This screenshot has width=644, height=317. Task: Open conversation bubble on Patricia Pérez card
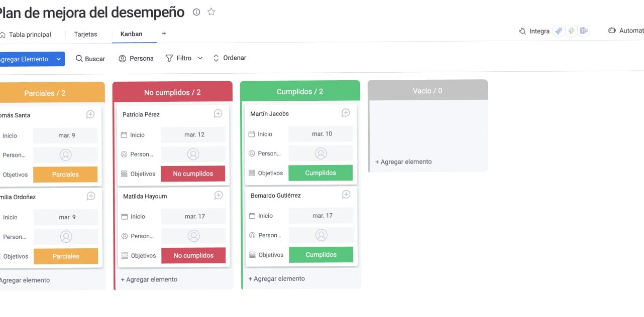tap(218, 114)
